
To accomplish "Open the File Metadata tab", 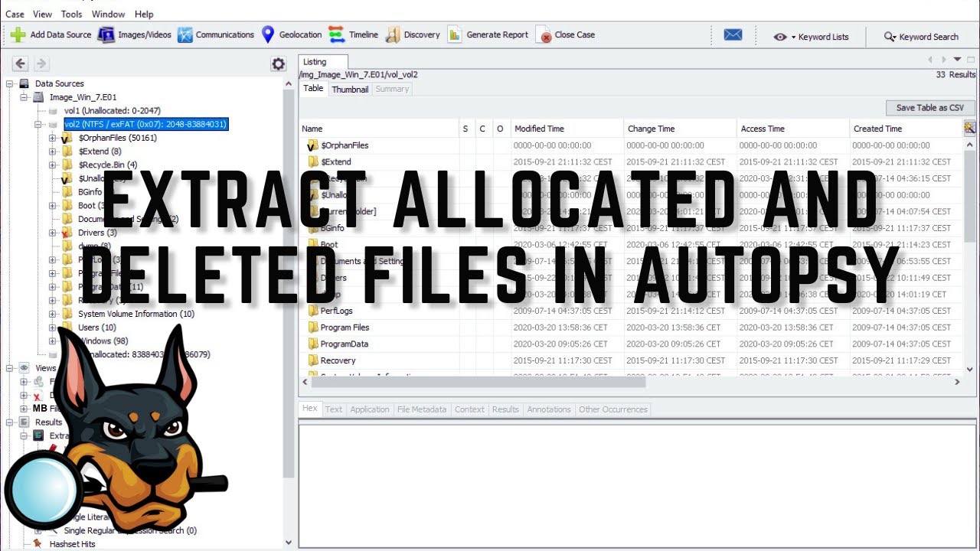I will point(422,409).
